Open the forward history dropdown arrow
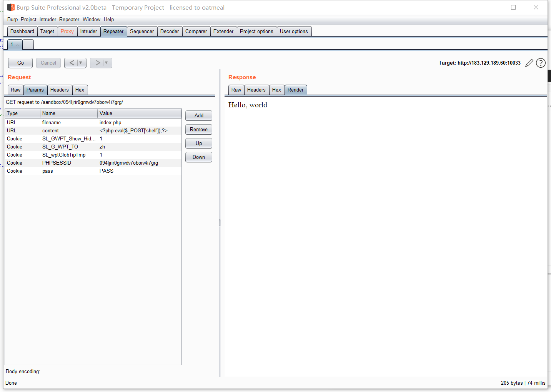 107,63
